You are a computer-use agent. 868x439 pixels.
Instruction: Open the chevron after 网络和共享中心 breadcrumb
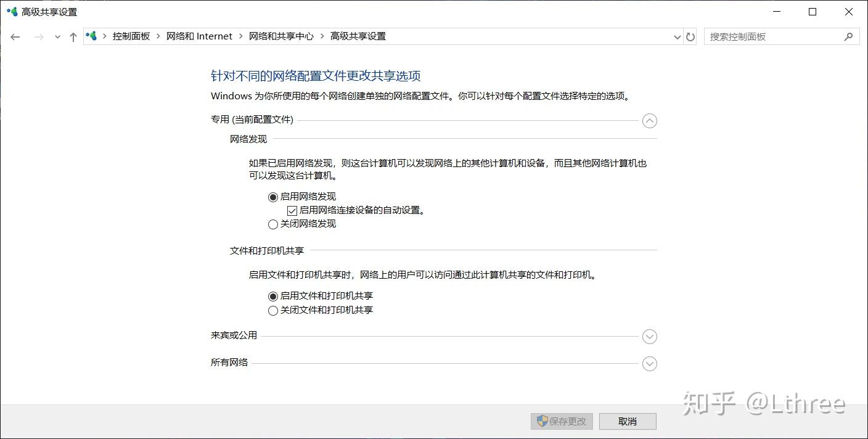pyautogui.click(x=322, y=36)
